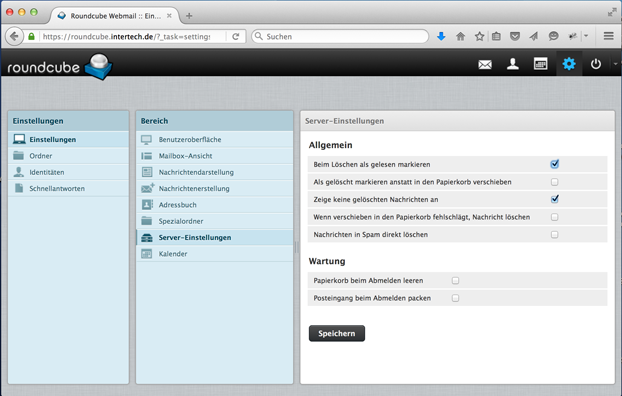The image size is (622, 396).
Task: Open dropdown arrow beside toolbar extension icon
Action: [586, 36]
